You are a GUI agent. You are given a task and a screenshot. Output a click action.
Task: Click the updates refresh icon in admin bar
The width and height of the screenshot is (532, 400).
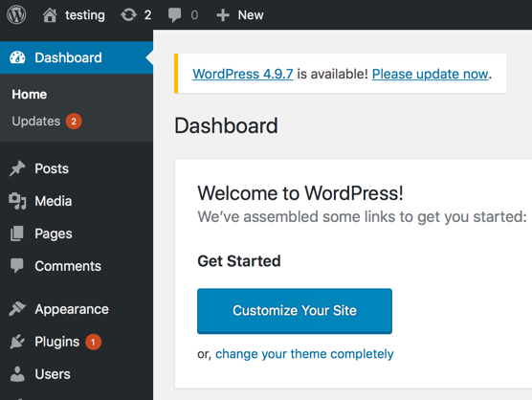128,15
